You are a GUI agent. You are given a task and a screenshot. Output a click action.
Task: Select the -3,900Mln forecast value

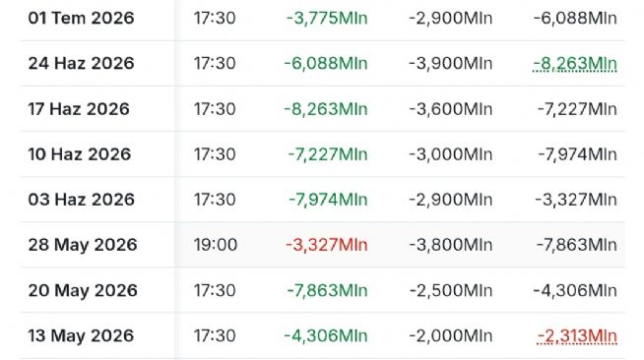[451, 64]
